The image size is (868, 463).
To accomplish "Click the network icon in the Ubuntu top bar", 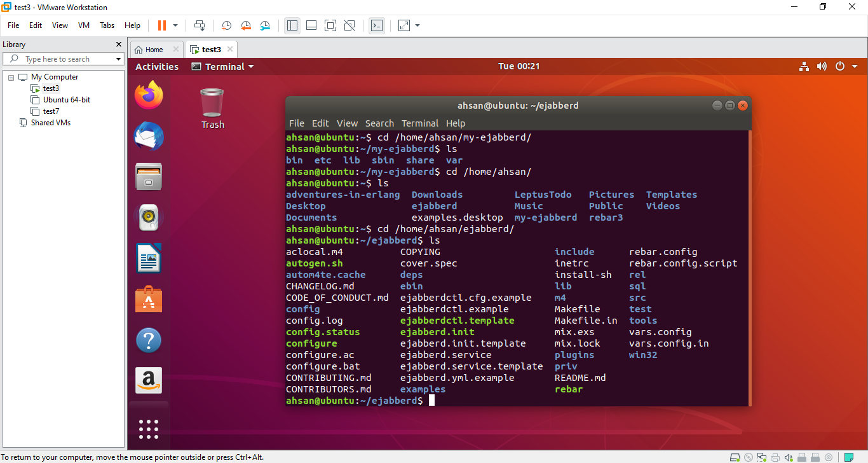I will click(x=804, y=67).
